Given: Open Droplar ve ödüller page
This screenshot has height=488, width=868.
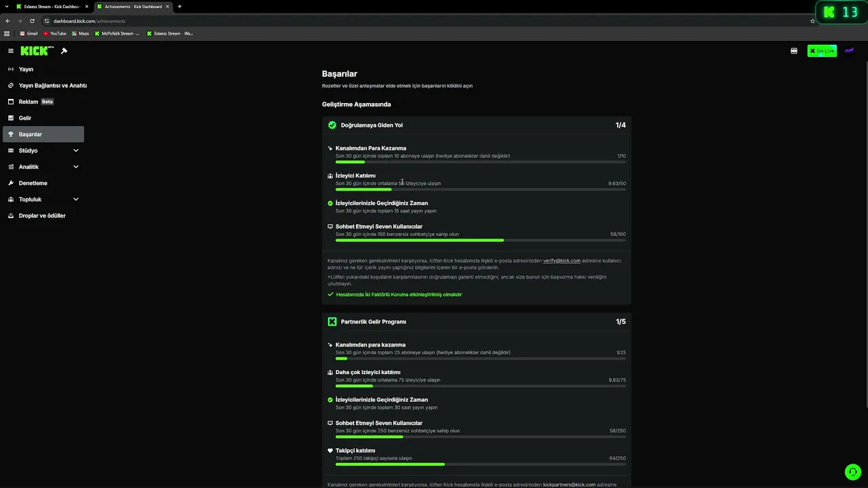Looking at the screenshot, I should point(43,216).
